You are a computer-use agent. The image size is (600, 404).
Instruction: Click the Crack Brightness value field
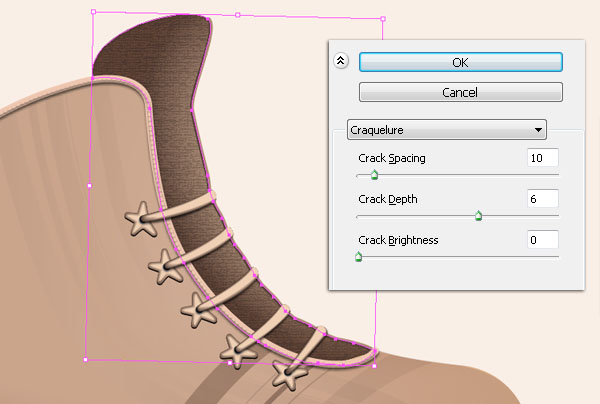tap(543, 240)
